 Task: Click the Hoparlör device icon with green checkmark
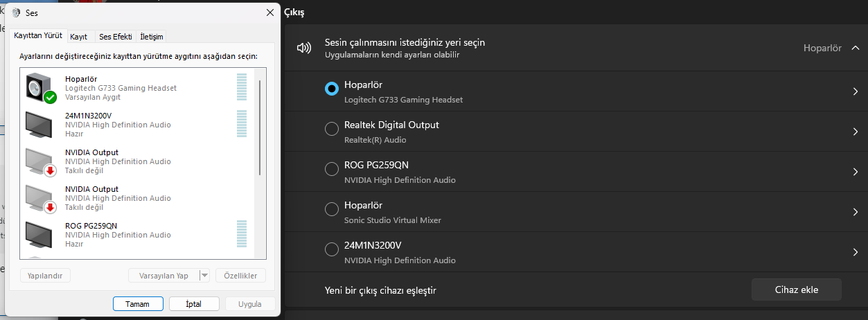pos(41,89)
